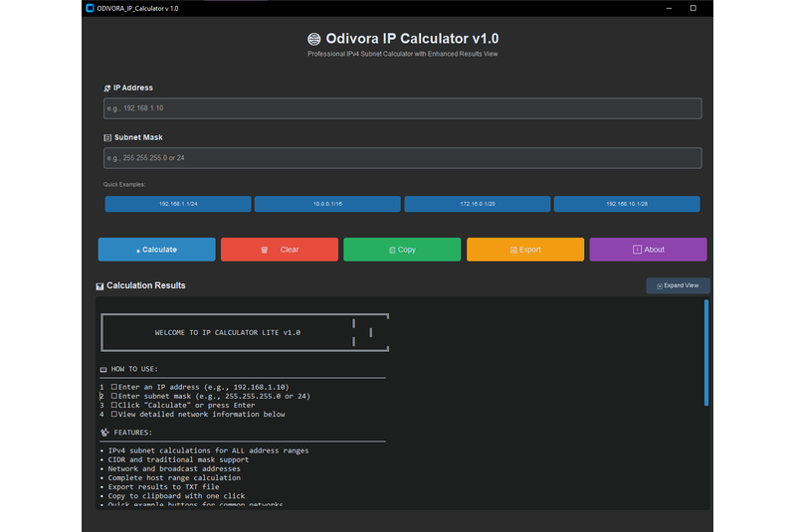796x532 pixels.
Task: Click the Subnet Mask input field
Action: click(403, 158)
